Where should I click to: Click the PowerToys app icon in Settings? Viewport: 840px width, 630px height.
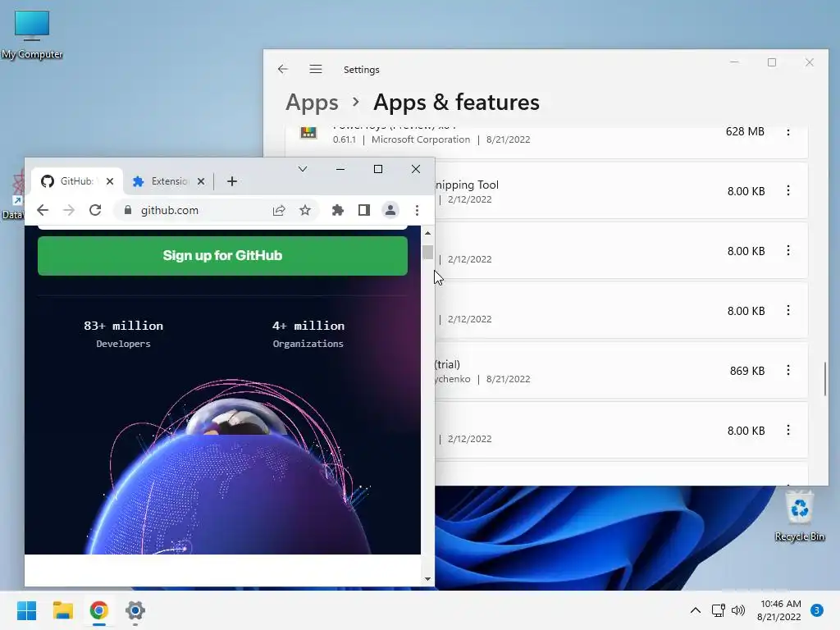coord(308,132)
